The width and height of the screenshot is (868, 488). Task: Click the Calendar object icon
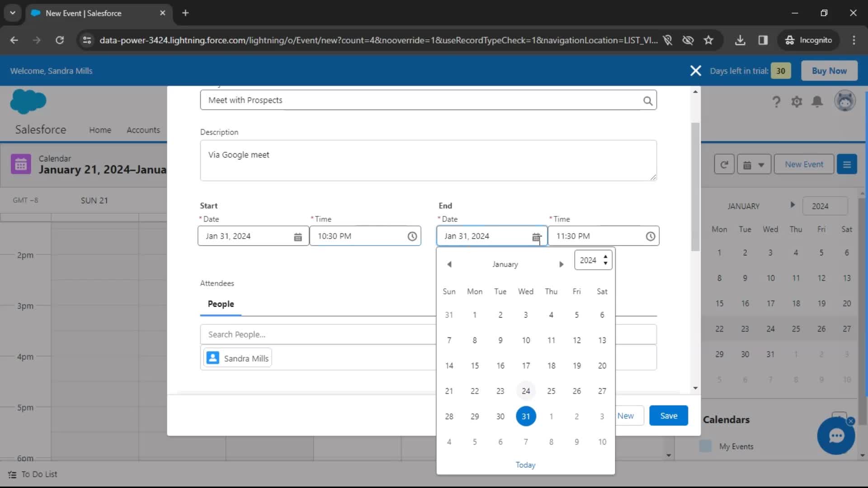[21, 164]
